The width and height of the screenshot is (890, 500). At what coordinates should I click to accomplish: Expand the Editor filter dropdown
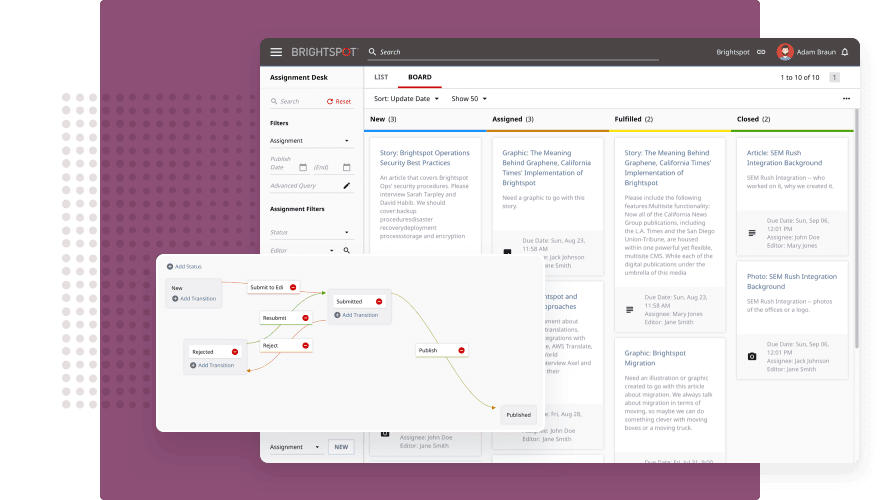[x=332, y=251]
